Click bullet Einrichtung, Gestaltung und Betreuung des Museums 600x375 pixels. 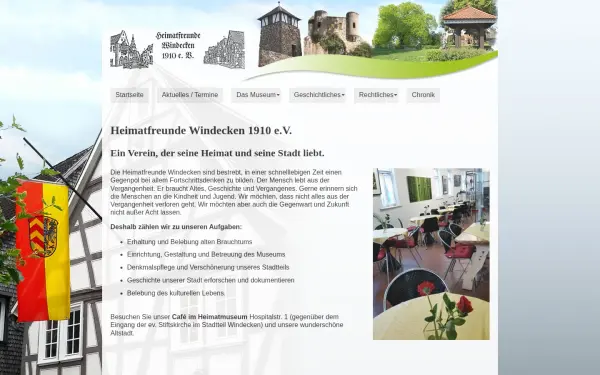pos(206,254)
